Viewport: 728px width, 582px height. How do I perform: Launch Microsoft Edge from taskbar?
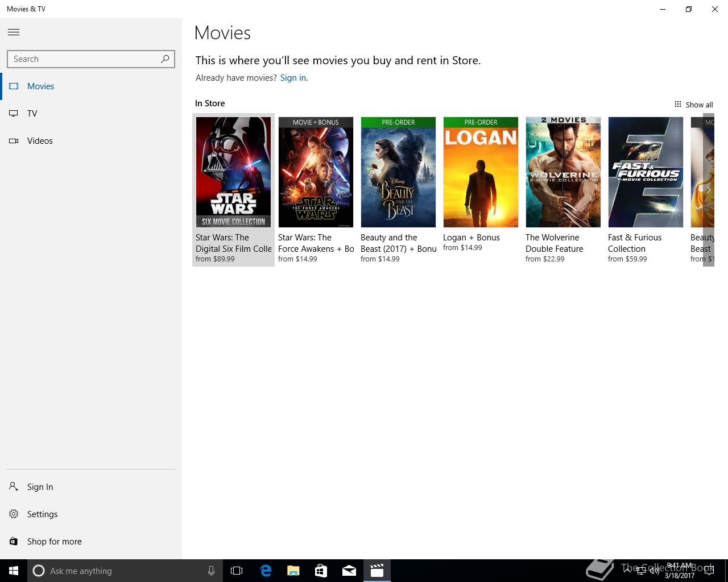click(266, 571)
